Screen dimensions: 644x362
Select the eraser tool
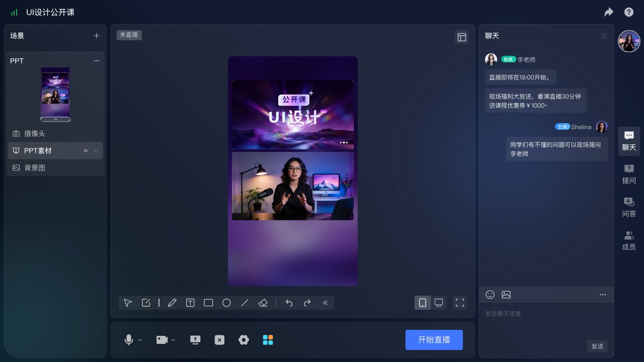point(263,303)
